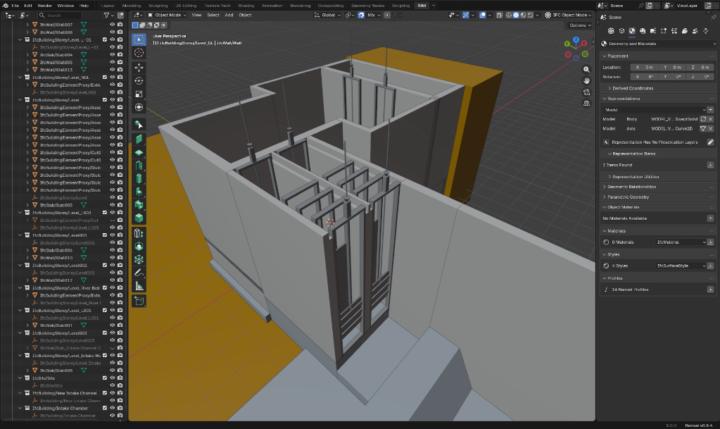Select the Cursor tool in the viewport toolbar
The height and width of the screenshot is (429, 720).
click(x=138, y=54)
